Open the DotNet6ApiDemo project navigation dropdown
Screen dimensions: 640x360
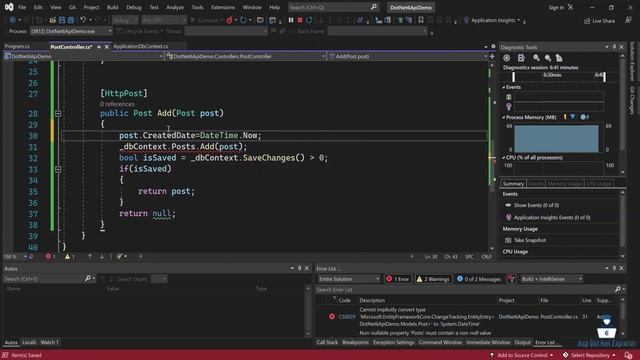click(83, 56)
